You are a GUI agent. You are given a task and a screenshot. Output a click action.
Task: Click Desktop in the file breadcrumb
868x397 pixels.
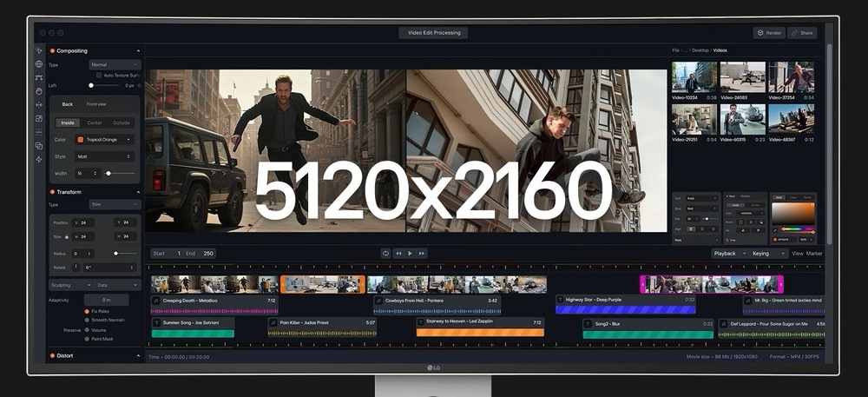point(700,50)
